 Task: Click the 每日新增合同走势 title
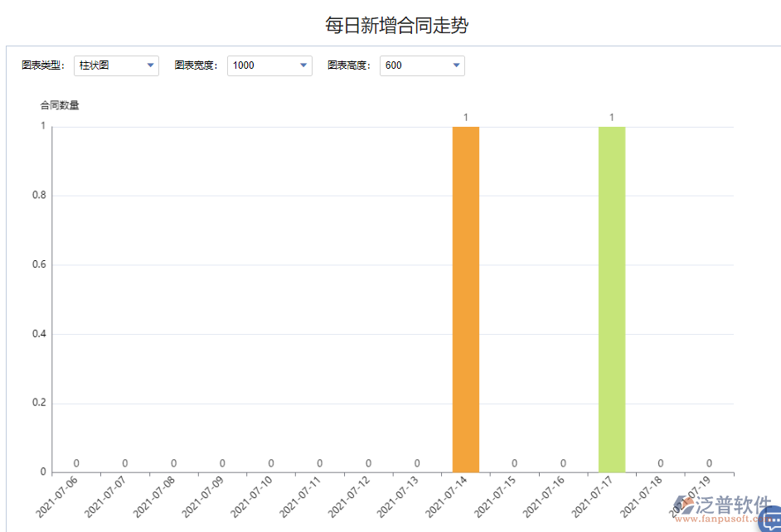390,25
